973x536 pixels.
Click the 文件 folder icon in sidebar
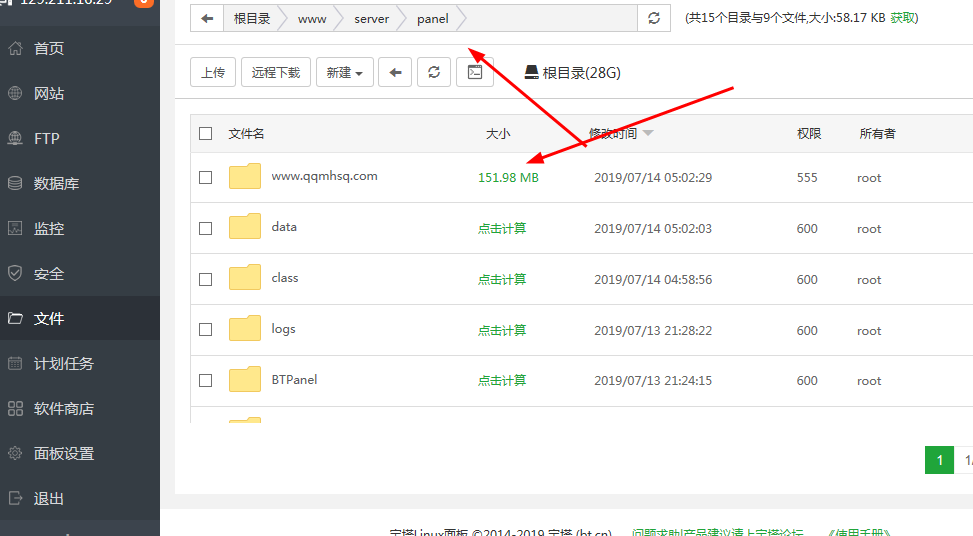pos(15,318)
